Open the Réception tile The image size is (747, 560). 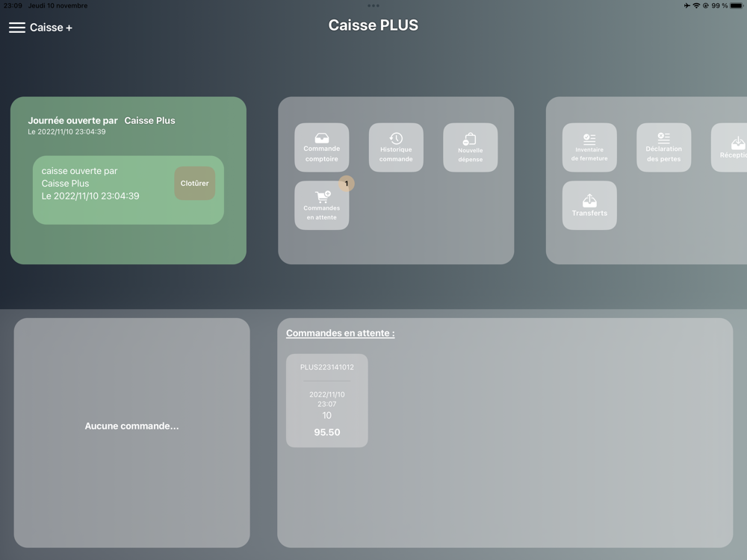coord(729,148)
